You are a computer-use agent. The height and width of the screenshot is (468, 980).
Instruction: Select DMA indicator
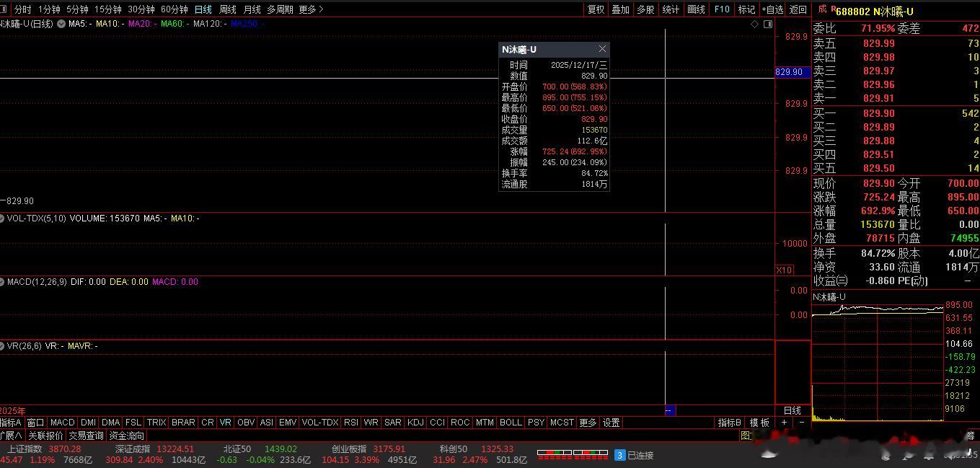(x=111, y=423)
